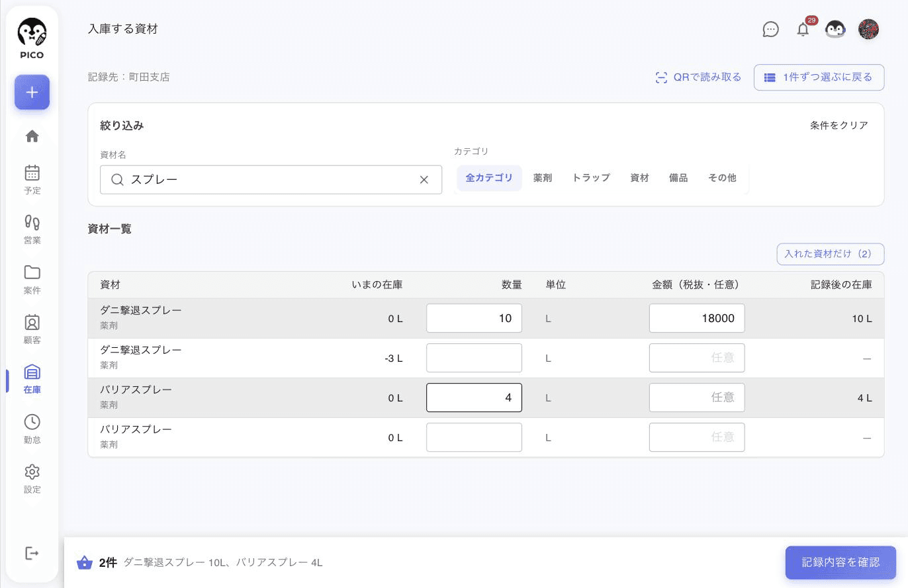Click the PICO penguin logo
Screen dimensions: 908x588
click(32, 38)
